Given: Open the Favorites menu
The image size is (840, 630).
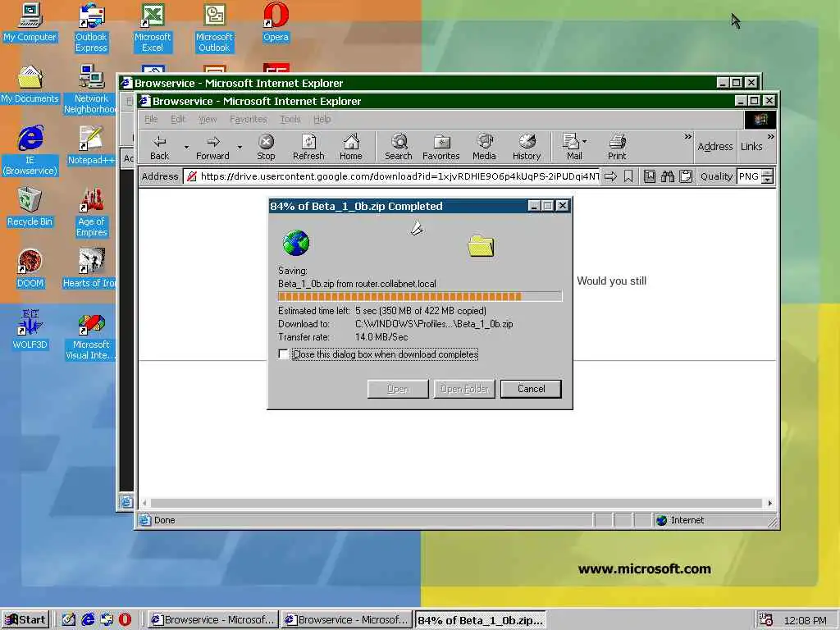Looking at the screenshot, I should click(248, 119).
